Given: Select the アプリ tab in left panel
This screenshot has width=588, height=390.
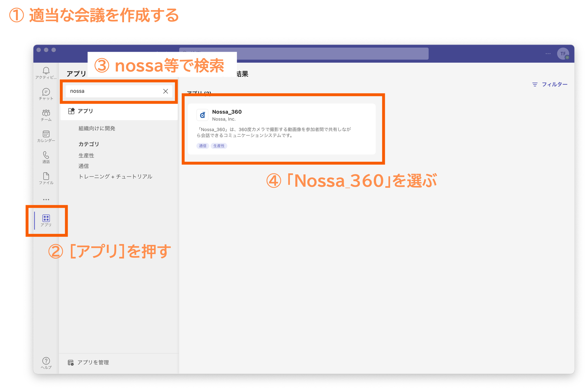Looking at the screenshot, I should [x=85, y=111].
